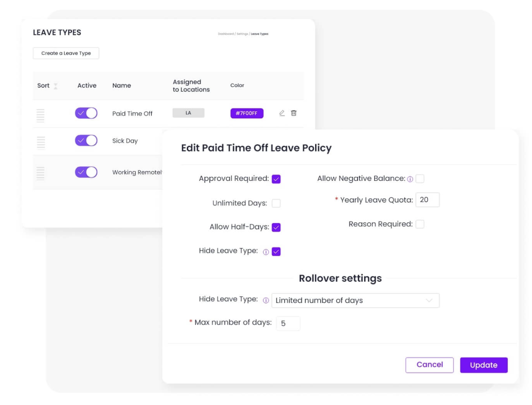Click the Paid Time Off name cell
The image size is (532, 405).
(x=132, y=113)
